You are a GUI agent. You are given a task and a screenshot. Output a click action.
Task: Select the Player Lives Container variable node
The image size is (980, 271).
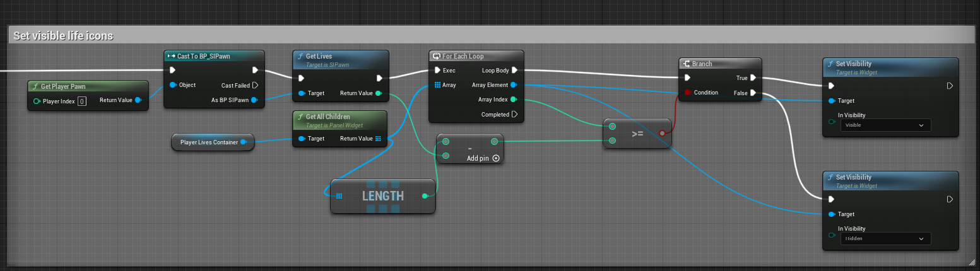tap(209, 142)
